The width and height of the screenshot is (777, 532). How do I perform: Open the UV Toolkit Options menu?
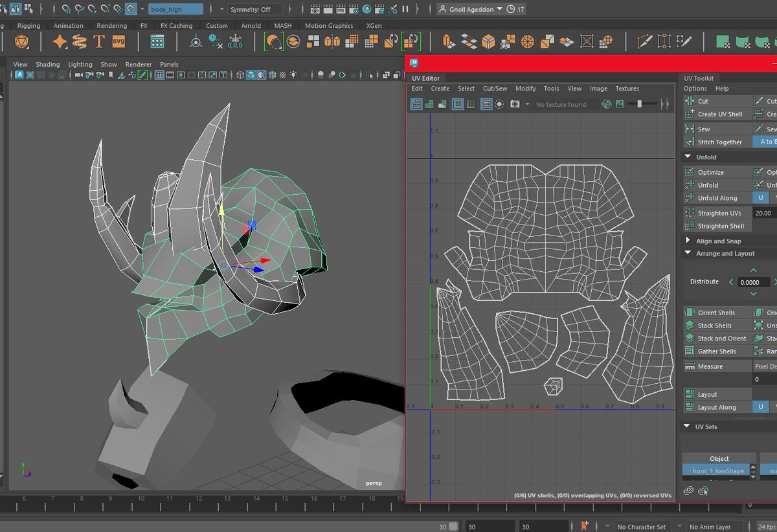tap(695, 89)
